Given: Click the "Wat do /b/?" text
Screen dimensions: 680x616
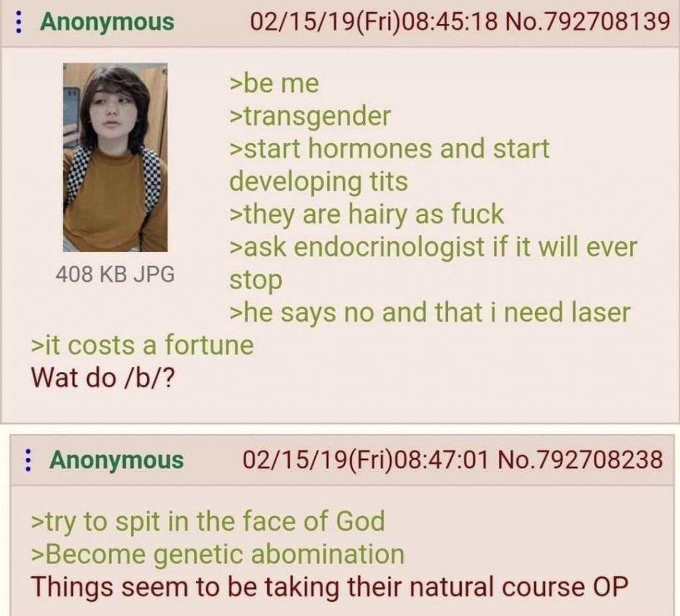Looking at the screenshot, I should click(x=103, y=377).
